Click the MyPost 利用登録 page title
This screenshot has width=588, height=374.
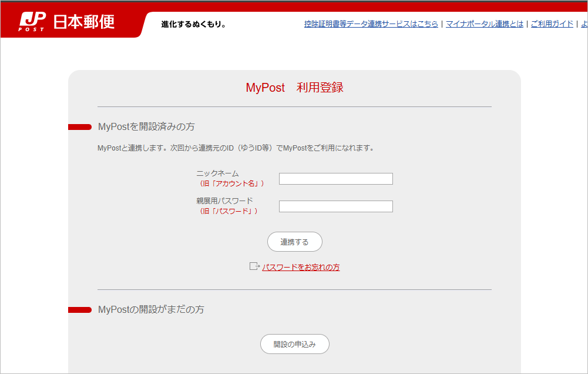pos(294,88)
